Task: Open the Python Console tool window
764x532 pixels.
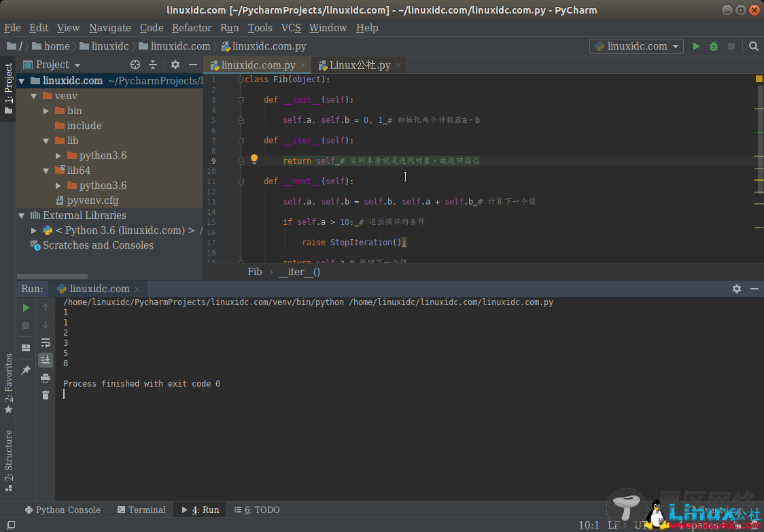Action: pos(63,510)
